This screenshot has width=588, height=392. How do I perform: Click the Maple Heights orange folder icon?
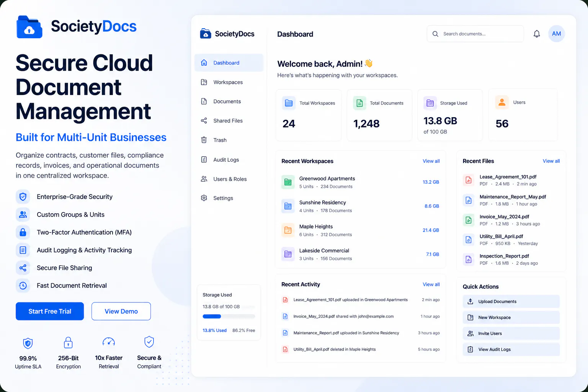click(x=288, y=230)
